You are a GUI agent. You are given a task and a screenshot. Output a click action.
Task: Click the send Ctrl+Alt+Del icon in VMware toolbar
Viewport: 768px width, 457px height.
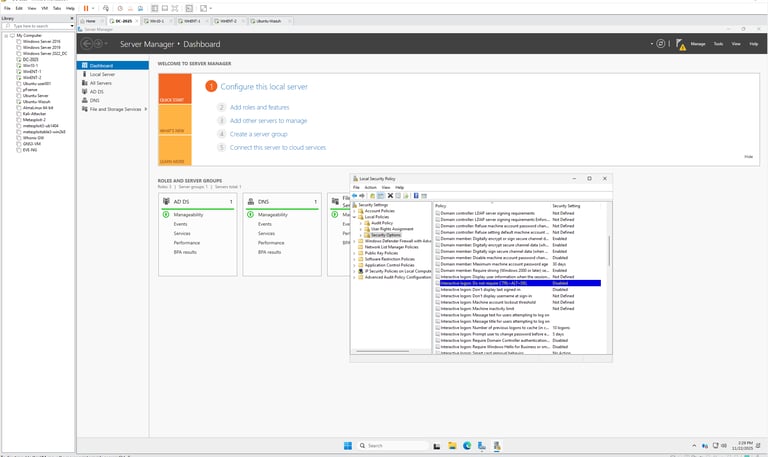point(106,8)
